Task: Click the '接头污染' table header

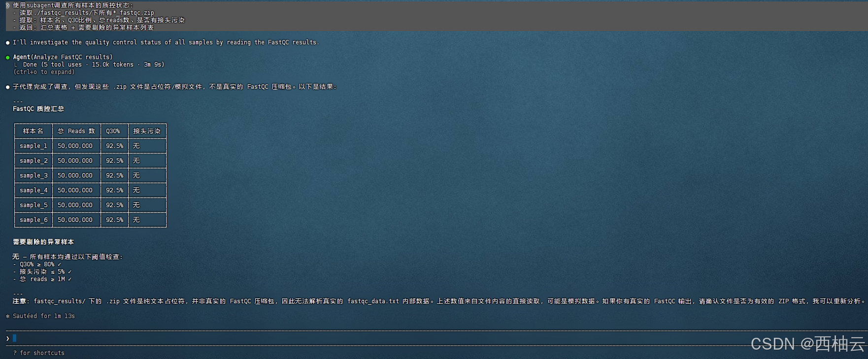Action: [147, 131]
